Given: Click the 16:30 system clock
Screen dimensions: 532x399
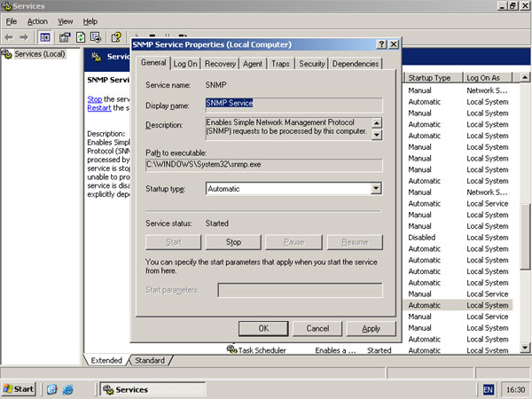Looking at the screenshot, I should pyautogui.click(x=516, y=390).
